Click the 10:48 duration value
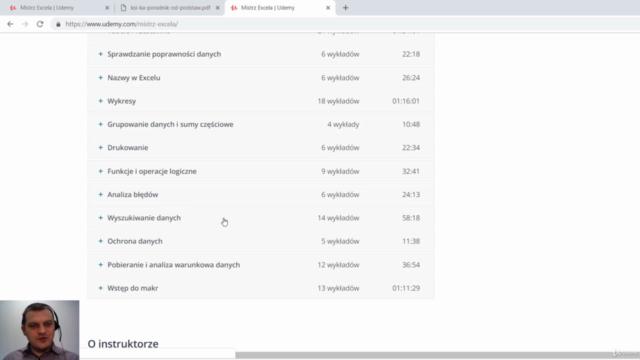Image resolution: width=640 pixels, height=360 pixels. (411, 124)
